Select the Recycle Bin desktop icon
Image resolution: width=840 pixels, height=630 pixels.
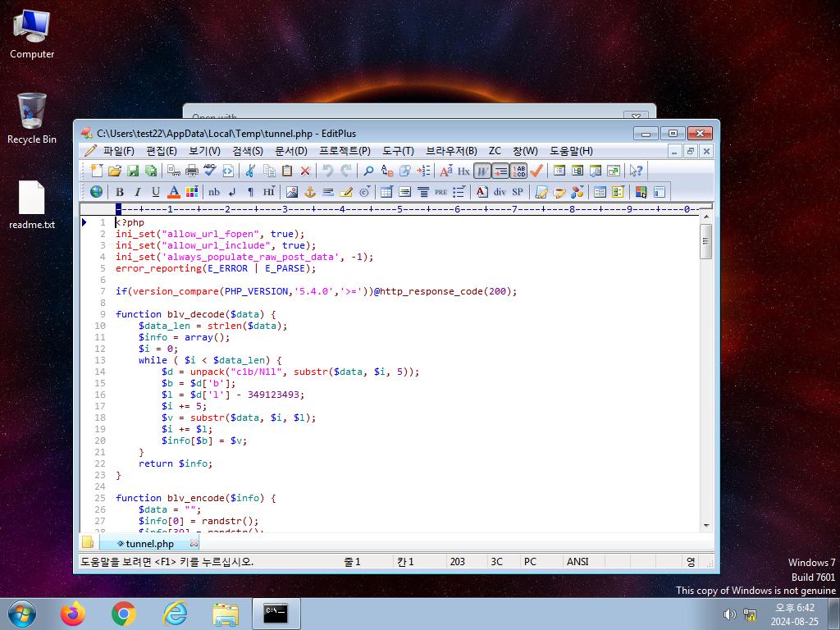(32, 119)
